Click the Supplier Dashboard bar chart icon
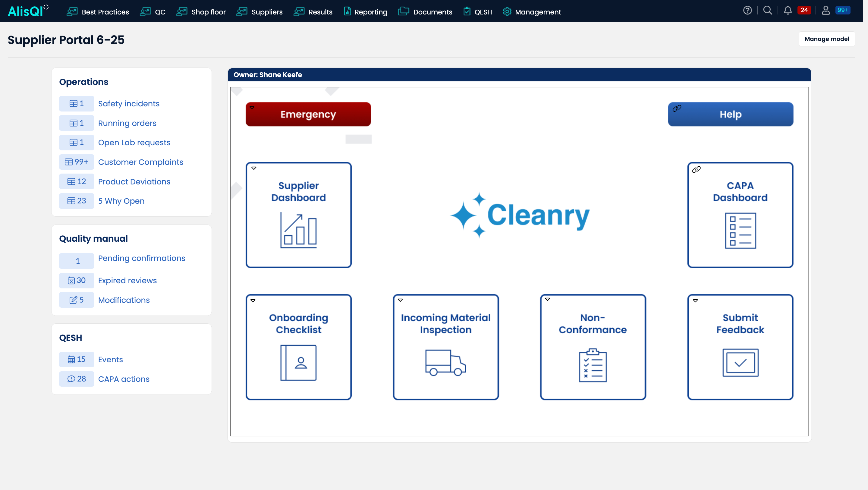Viewport: 868px width, 490px height. coord(299,231)
